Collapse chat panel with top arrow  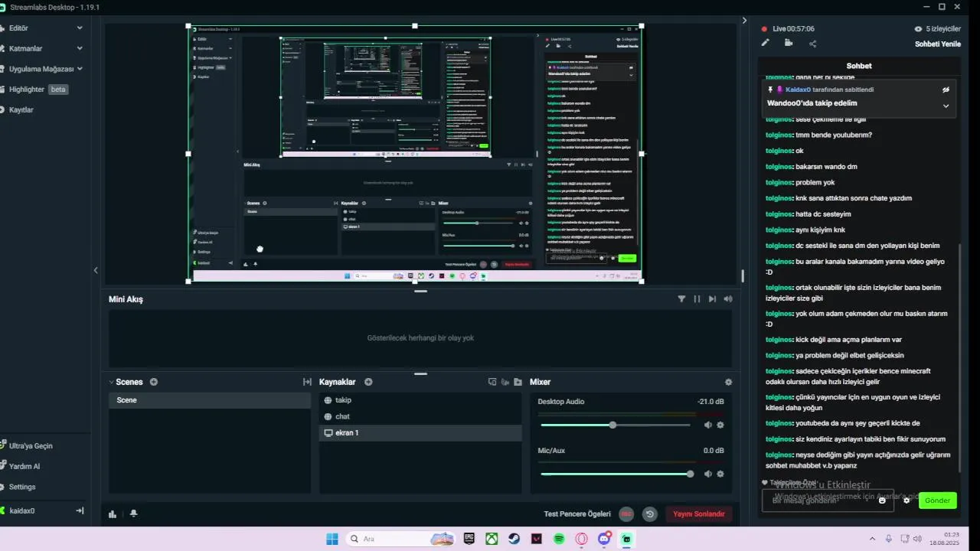744,21
